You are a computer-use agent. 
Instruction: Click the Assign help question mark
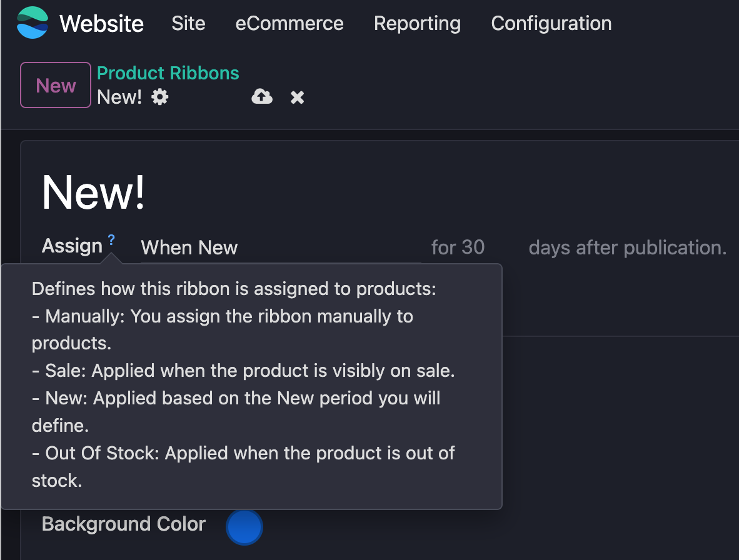pyautogui.click(x=111, y=239)
